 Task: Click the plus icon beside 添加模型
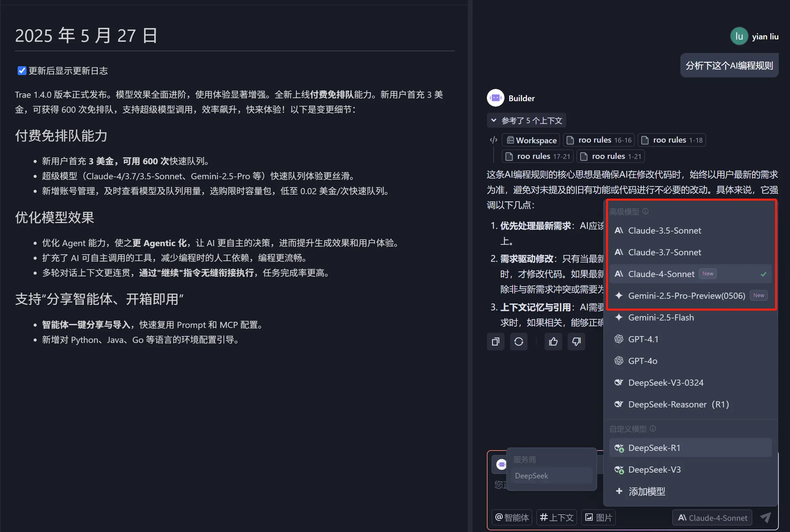coord(619,491)
